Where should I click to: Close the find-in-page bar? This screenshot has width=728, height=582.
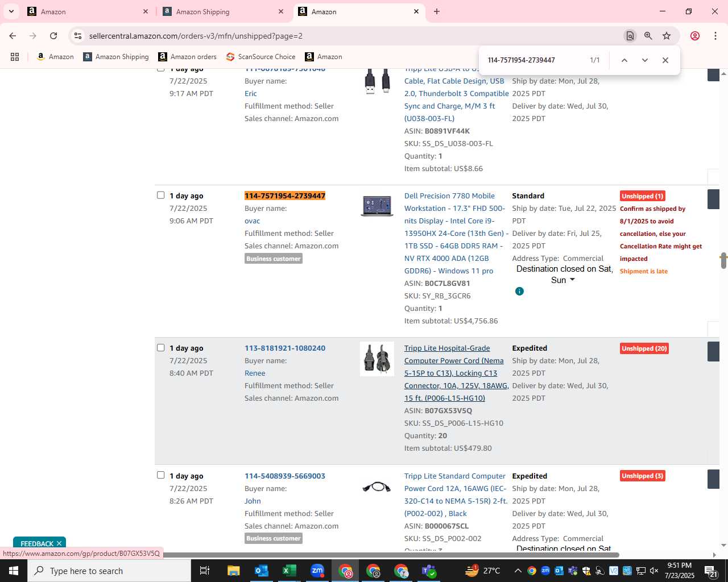click(665, 60)
